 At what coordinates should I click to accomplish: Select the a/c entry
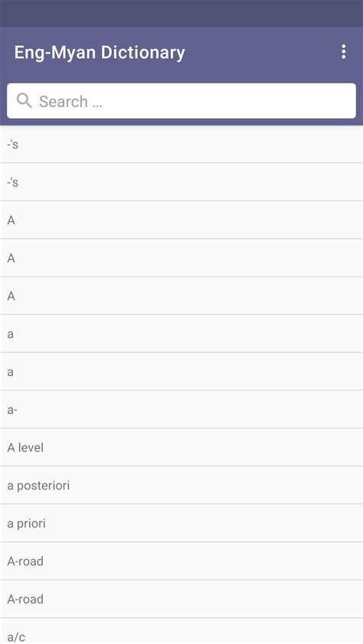point(181,631)
